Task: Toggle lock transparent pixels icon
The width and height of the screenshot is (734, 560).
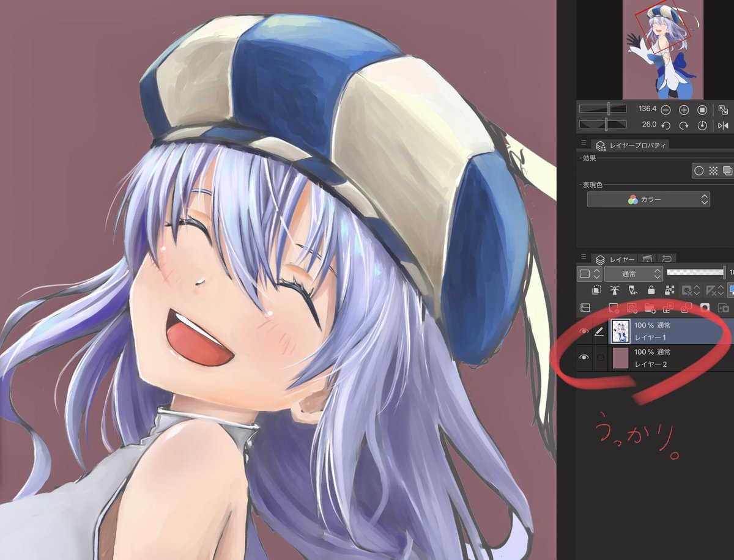Action: [669, 291]
